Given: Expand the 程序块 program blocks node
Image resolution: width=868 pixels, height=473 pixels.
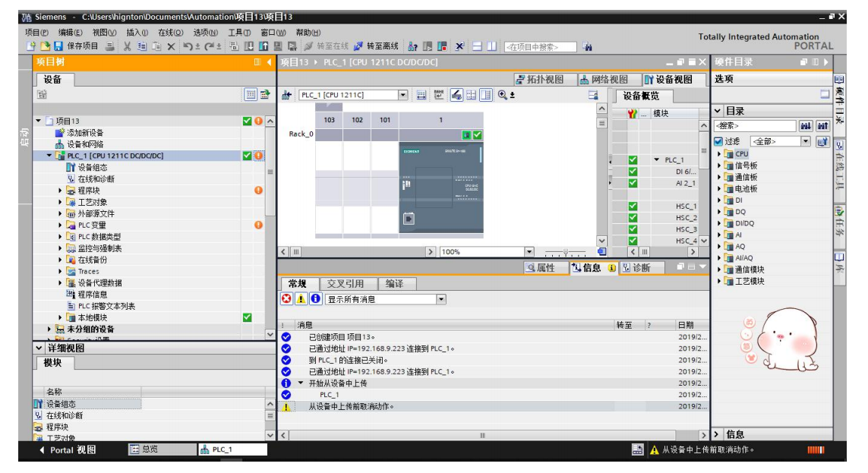Looking at the screenshot, I should point(61,191).
